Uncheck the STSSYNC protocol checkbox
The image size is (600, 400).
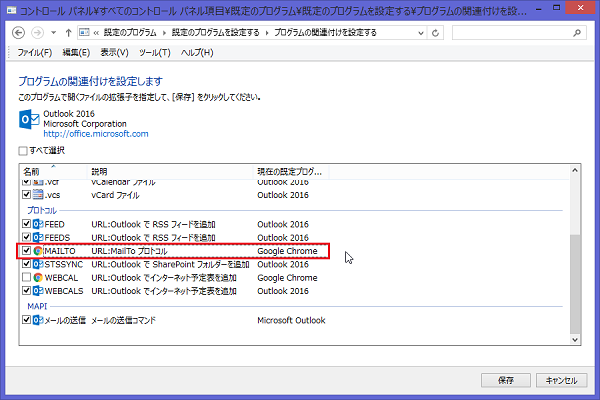[x=26, y=264]
